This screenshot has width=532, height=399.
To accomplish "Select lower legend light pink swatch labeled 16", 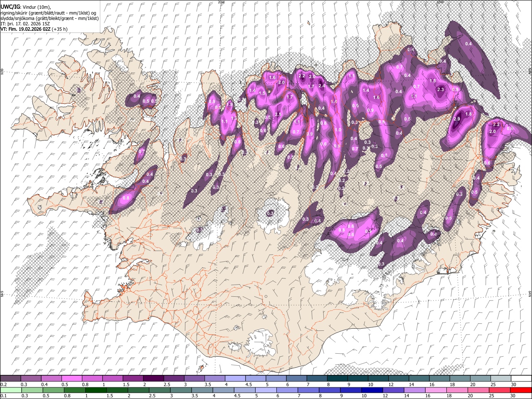I will 436,390.
